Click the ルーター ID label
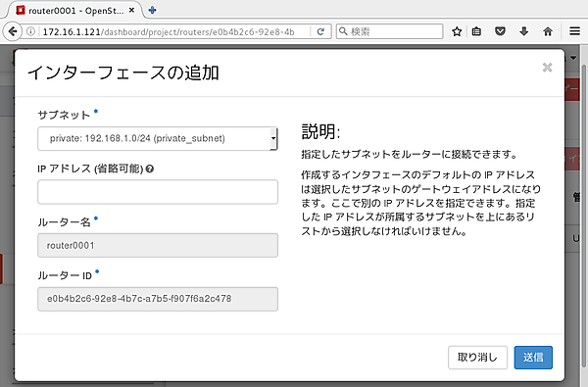 coord(65,275)
